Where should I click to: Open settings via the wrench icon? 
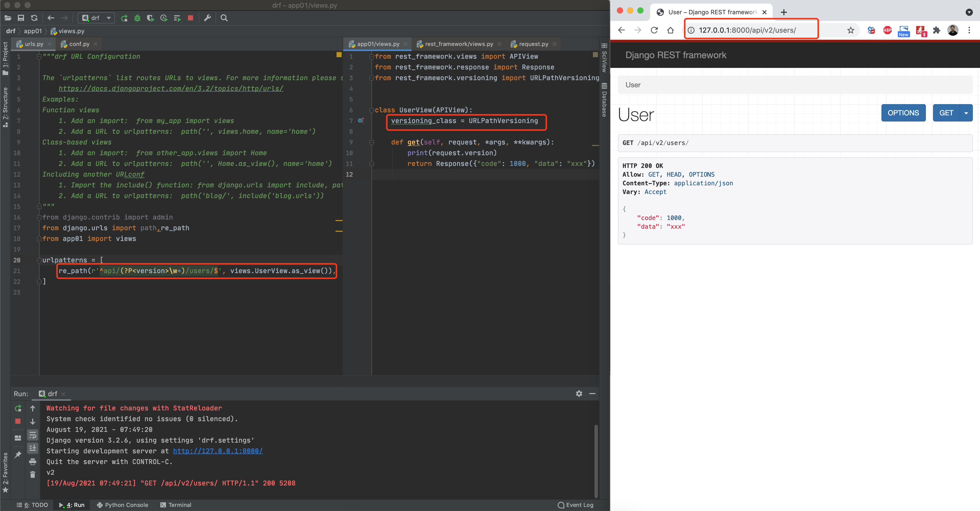207,18
